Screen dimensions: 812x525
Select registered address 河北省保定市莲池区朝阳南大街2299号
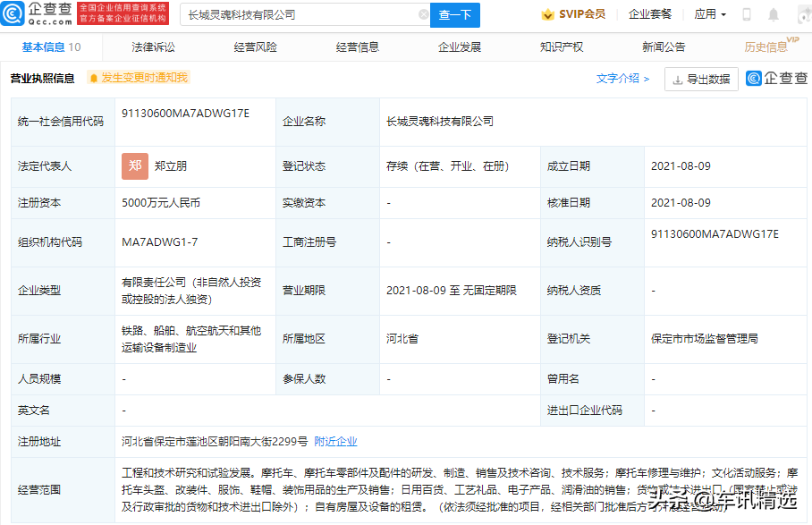[215, 442]
